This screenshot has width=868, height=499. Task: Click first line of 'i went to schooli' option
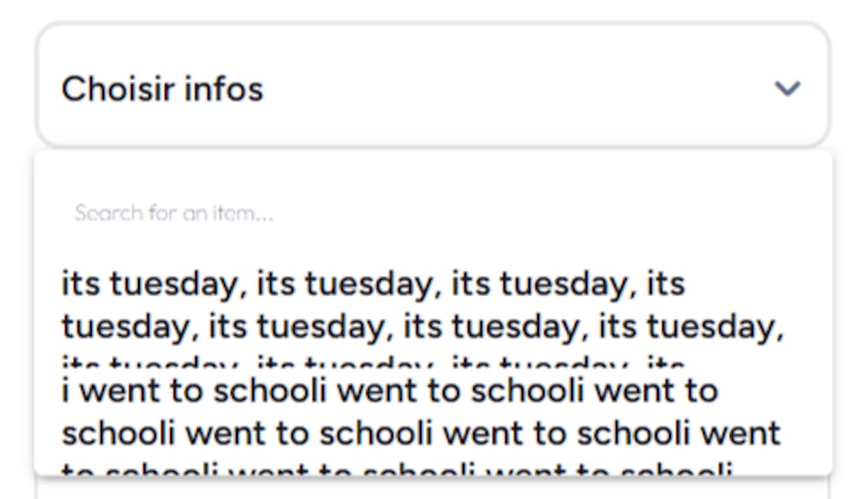click(390, 391)
